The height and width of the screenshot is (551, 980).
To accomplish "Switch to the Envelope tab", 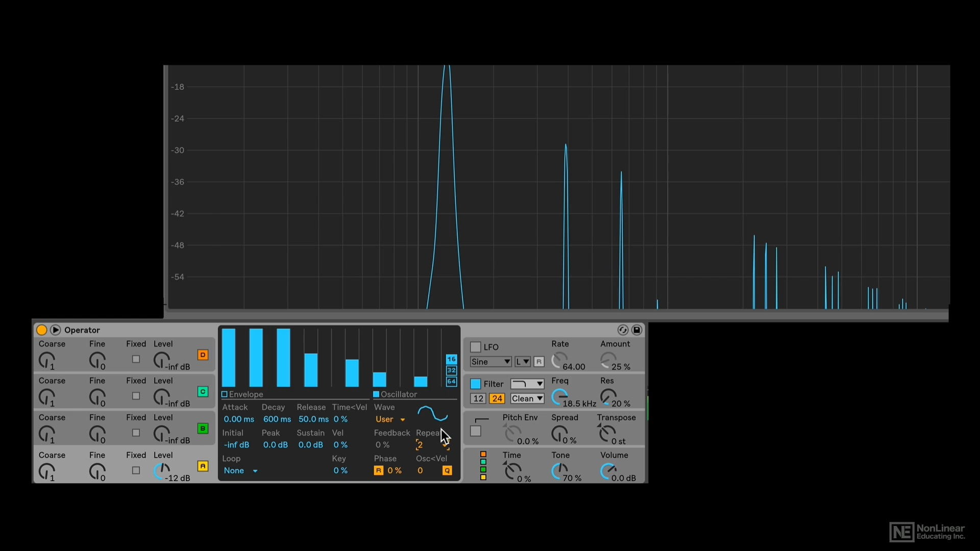I will 242,394.
